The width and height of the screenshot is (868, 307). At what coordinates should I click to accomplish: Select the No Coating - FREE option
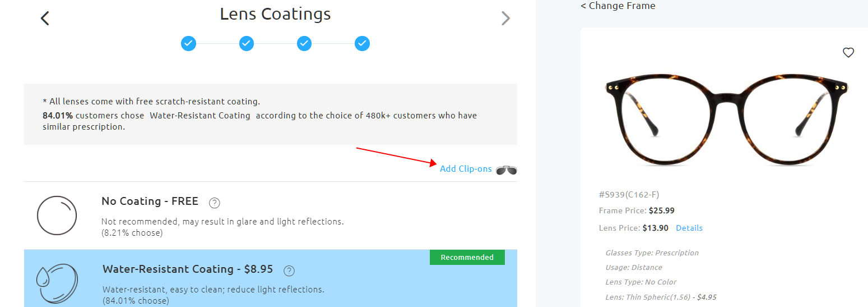pyautogui.click(x=150, y=201)
